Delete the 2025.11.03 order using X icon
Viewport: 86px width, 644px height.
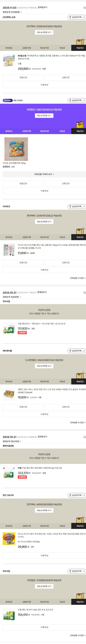coord(84,8)
